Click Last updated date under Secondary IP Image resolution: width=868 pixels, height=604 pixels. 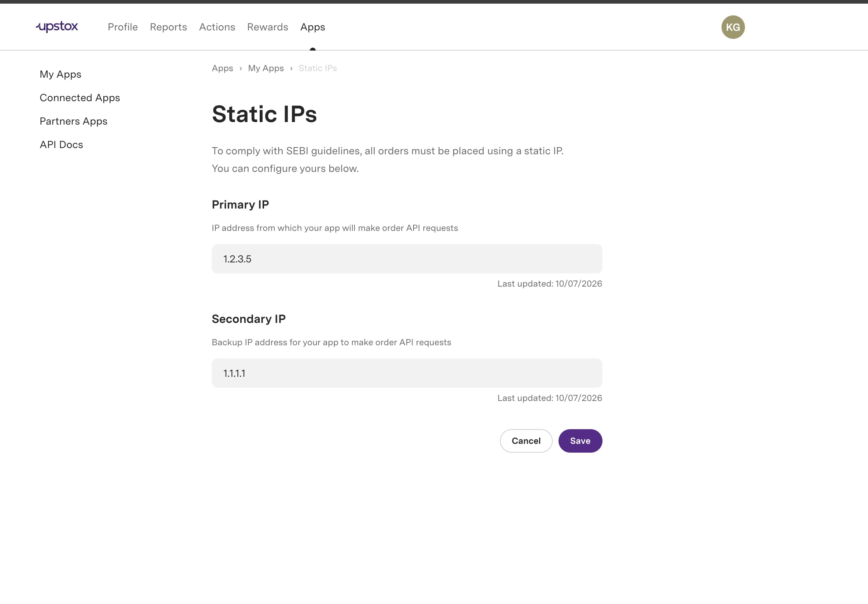pyautogui.click(x=550, y=398)
